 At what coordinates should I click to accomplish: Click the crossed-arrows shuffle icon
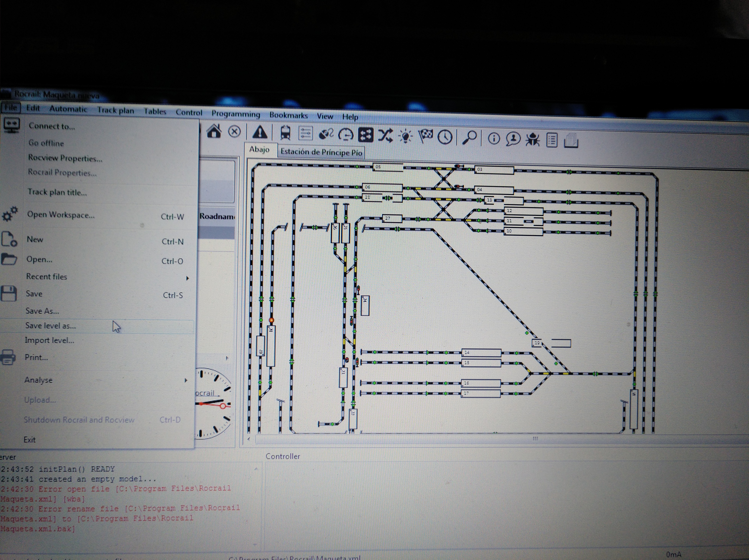[385, 135]
